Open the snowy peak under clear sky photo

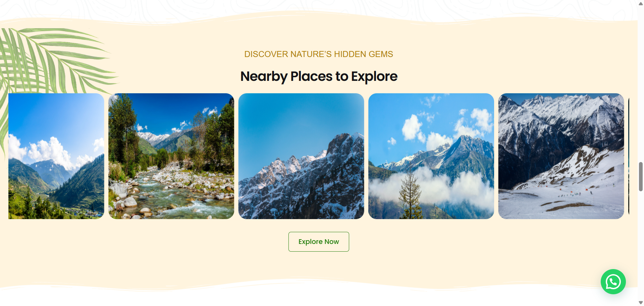click(301, 156)
